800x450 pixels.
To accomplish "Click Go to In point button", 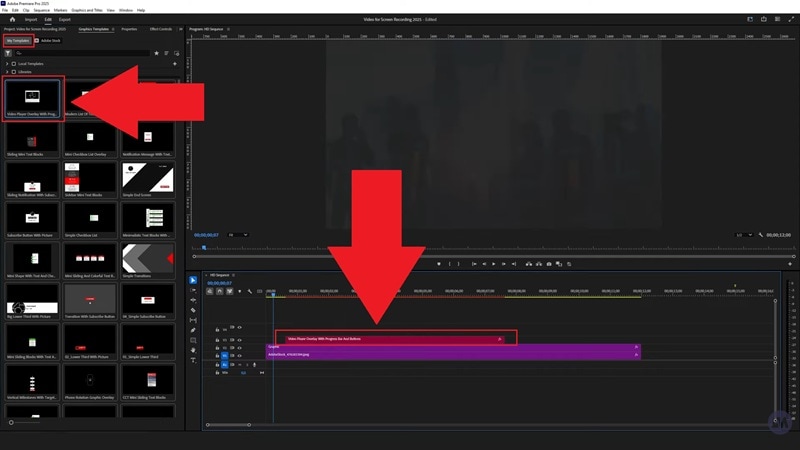I will pos(474,264).
